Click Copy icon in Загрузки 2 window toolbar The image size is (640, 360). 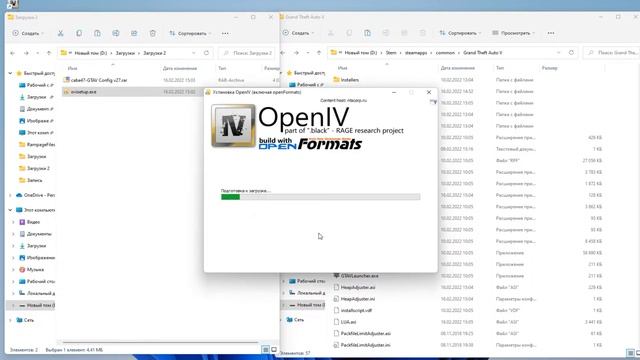click(x=79, y=33)
